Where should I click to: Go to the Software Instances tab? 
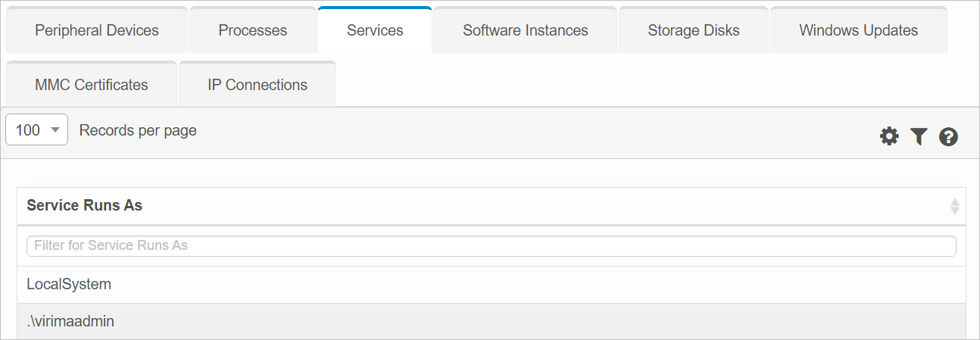[x=525, y=30]
